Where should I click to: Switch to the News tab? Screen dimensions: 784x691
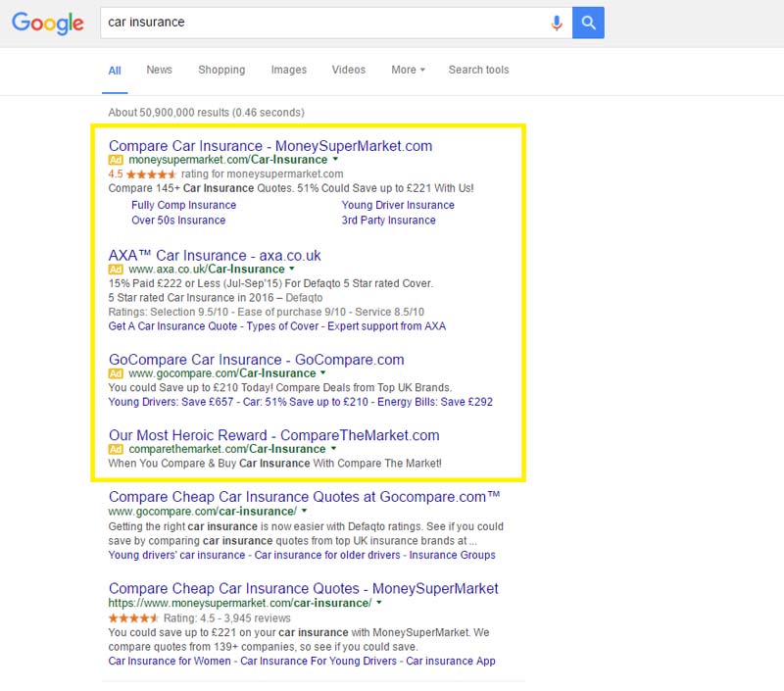point(159,70)
